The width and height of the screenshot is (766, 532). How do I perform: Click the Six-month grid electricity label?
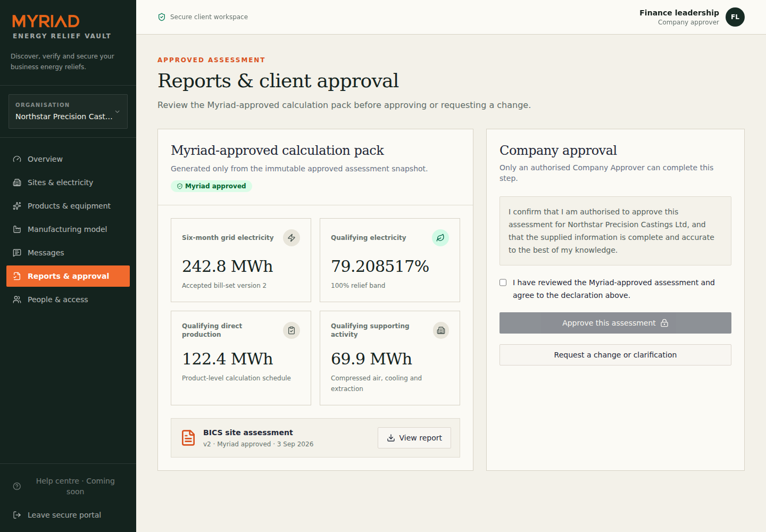(228, 238)
